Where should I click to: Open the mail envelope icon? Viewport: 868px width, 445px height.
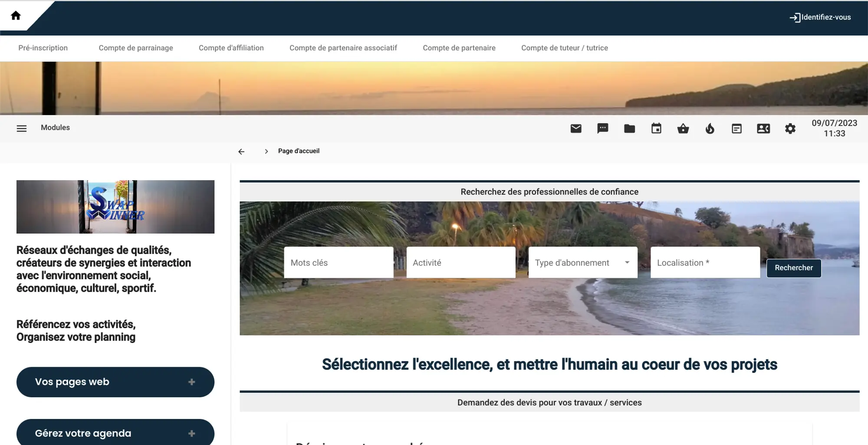pyautogui.click(x=576, y=129)
